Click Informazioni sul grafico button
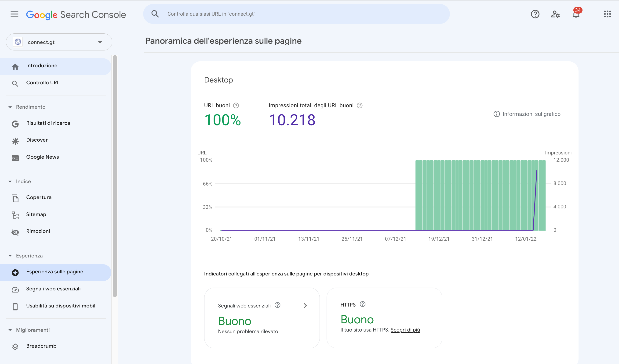 [527, 114]
